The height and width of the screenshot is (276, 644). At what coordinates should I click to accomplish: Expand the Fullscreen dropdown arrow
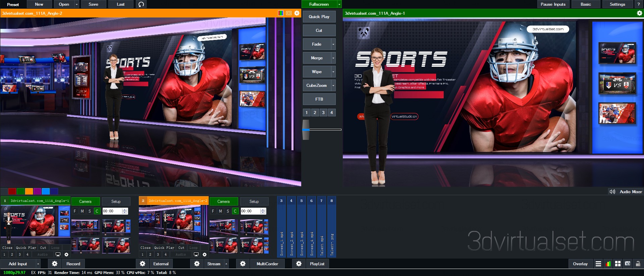point(339,4)
